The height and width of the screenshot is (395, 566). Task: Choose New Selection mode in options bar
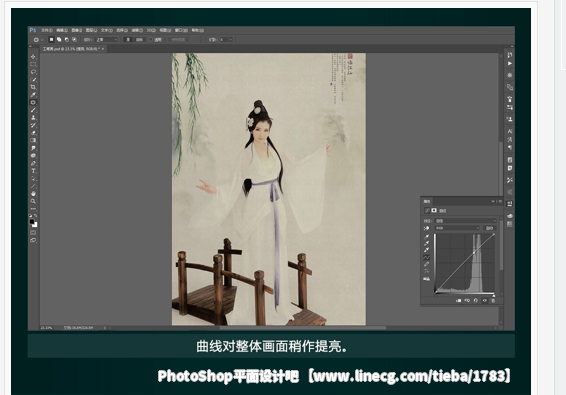tap(51, 40)
